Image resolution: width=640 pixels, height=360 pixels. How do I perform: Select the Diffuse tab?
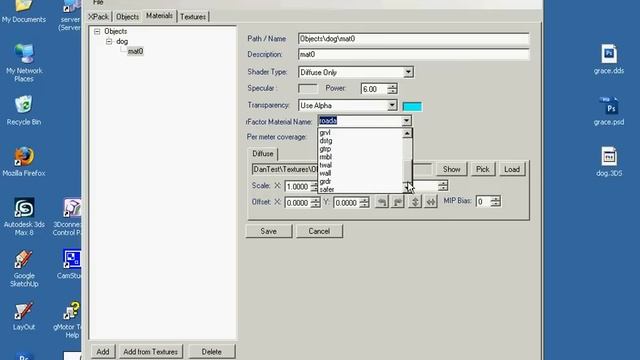(x=262, y=154)
